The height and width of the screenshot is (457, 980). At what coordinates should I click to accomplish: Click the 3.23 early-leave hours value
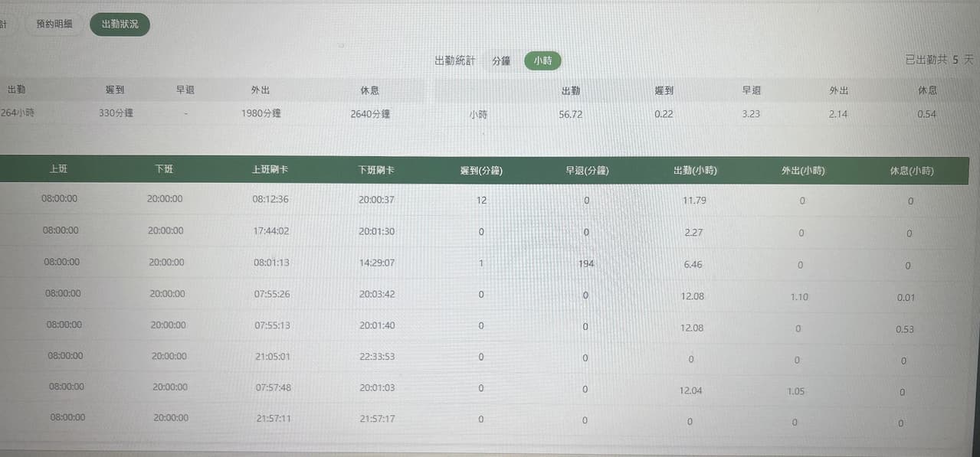pos(751,114)
